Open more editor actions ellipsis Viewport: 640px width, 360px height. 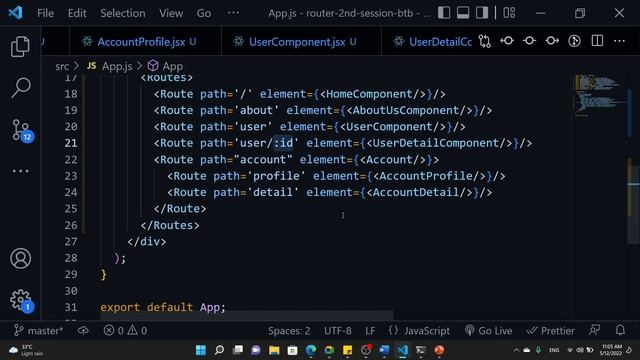tap(619, 41)
